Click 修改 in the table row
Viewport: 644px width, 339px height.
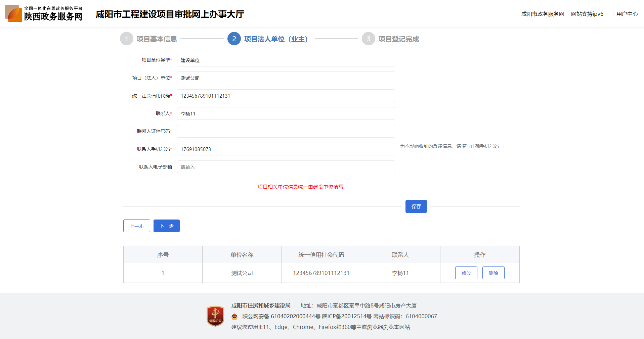466,273
